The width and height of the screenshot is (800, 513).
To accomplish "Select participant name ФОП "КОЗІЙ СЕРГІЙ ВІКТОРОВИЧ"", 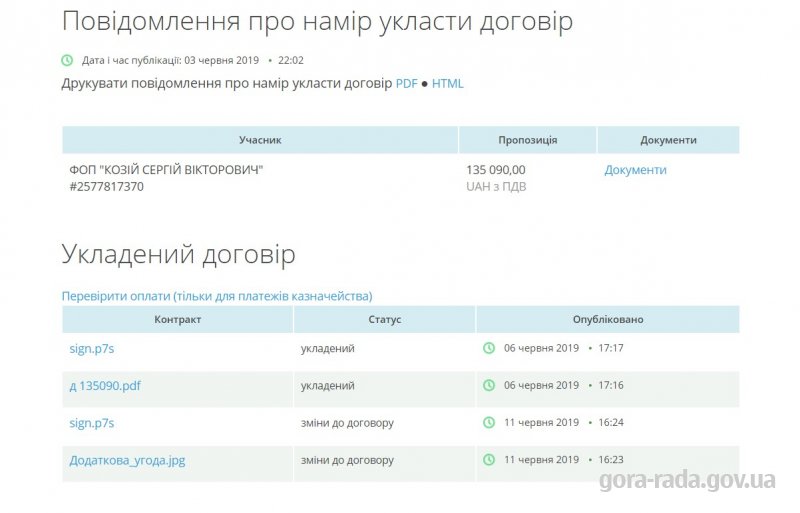I will click(x=166, y=170).
